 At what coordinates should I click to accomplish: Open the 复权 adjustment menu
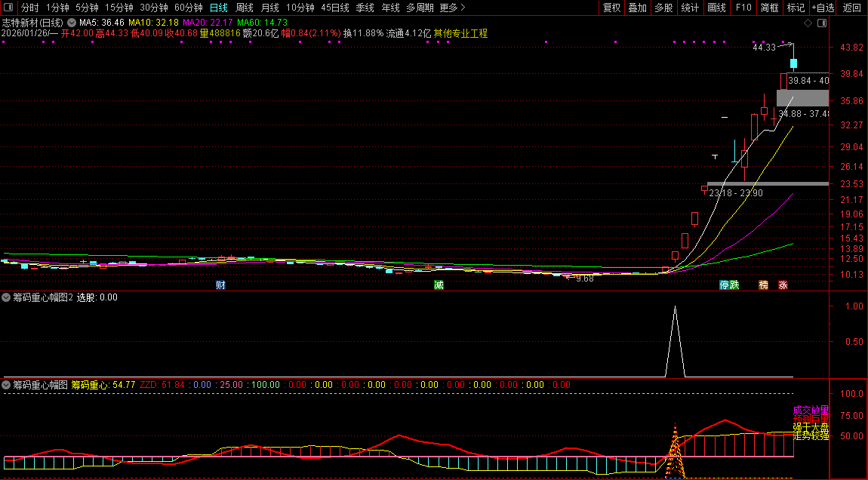(611, 8)
